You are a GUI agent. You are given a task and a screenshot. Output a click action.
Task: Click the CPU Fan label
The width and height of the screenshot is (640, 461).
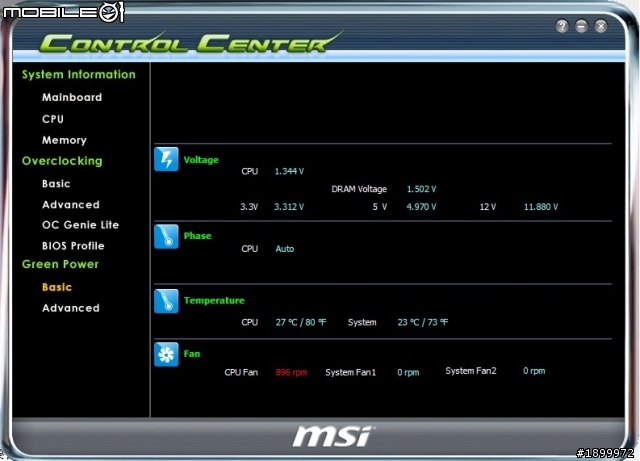coord(241,372)
